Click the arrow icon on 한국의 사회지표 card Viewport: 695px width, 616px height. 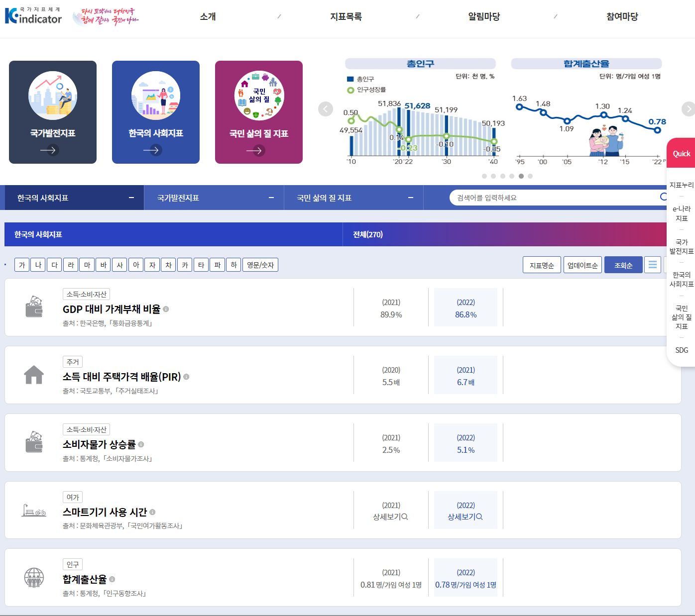click(153, 150)
